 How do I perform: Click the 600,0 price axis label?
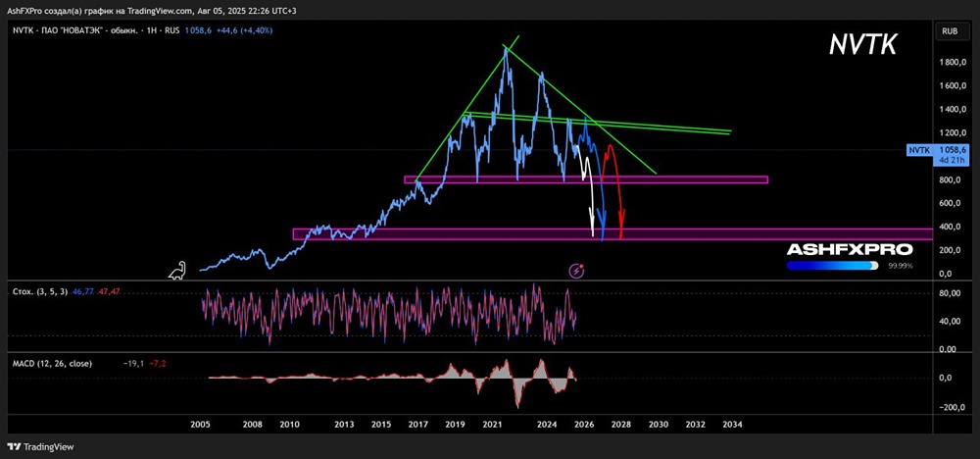[x=951, y=203]
